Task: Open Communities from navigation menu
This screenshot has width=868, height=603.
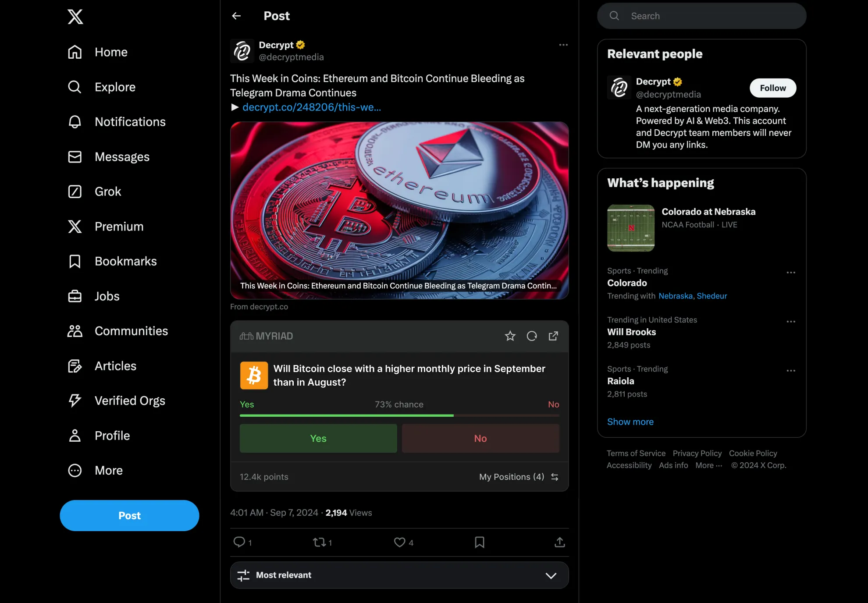Action: click(x=131, y=331)
